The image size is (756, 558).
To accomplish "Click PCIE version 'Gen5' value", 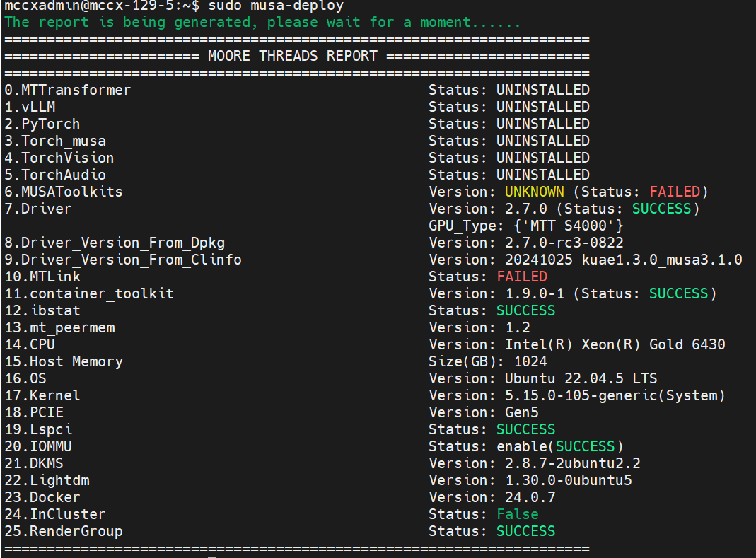I will click(522, 413).
